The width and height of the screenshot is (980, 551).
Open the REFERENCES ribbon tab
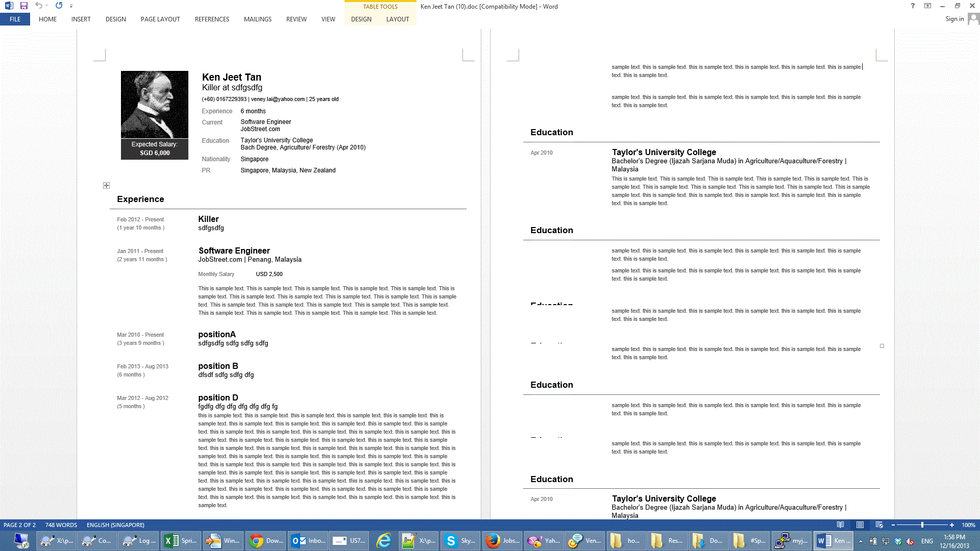212,19
